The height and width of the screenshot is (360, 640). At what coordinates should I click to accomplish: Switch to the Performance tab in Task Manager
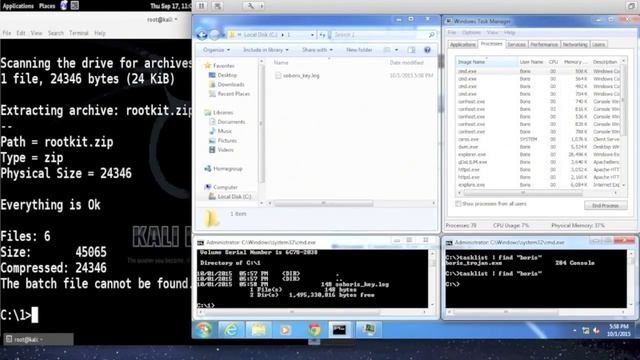[x=544, y=44]
